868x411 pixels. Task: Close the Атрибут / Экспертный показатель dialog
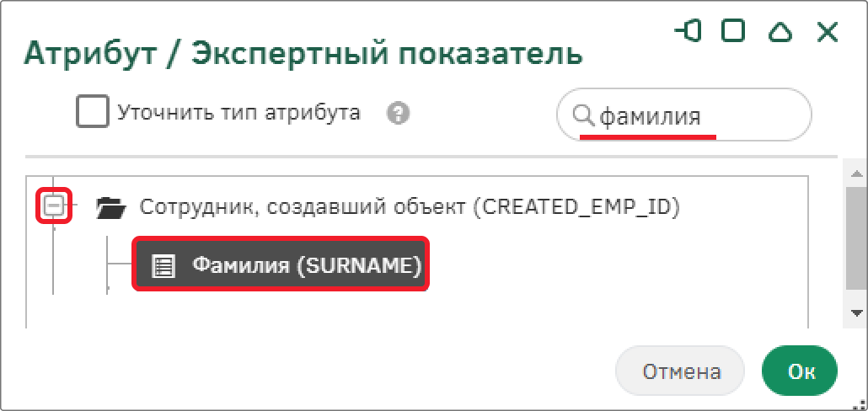(827, 33)
